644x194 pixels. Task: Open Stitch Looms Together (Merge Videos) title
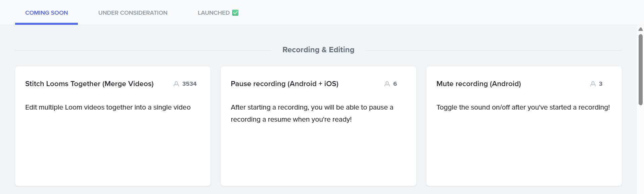(x=89, y=84)
